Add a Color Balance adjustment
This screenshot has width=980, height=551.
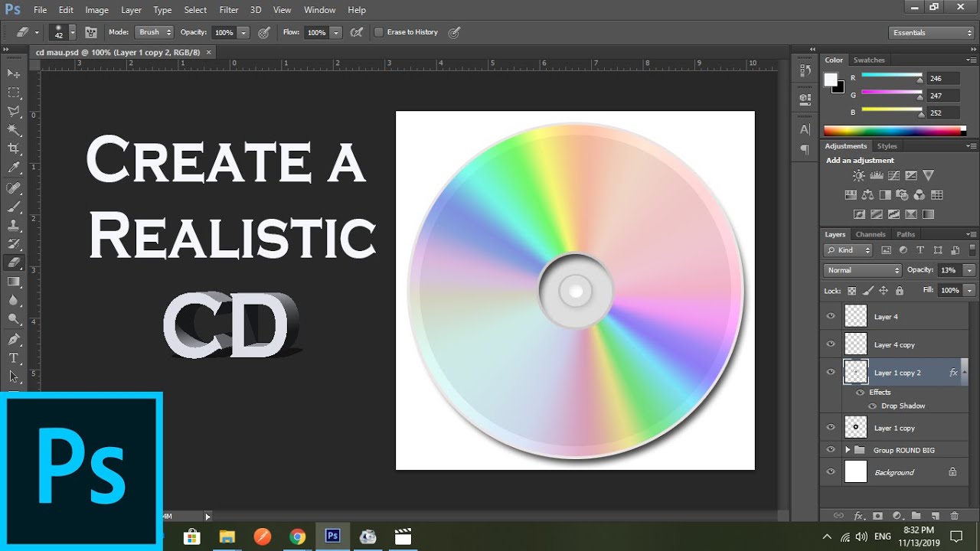(868, 195)
